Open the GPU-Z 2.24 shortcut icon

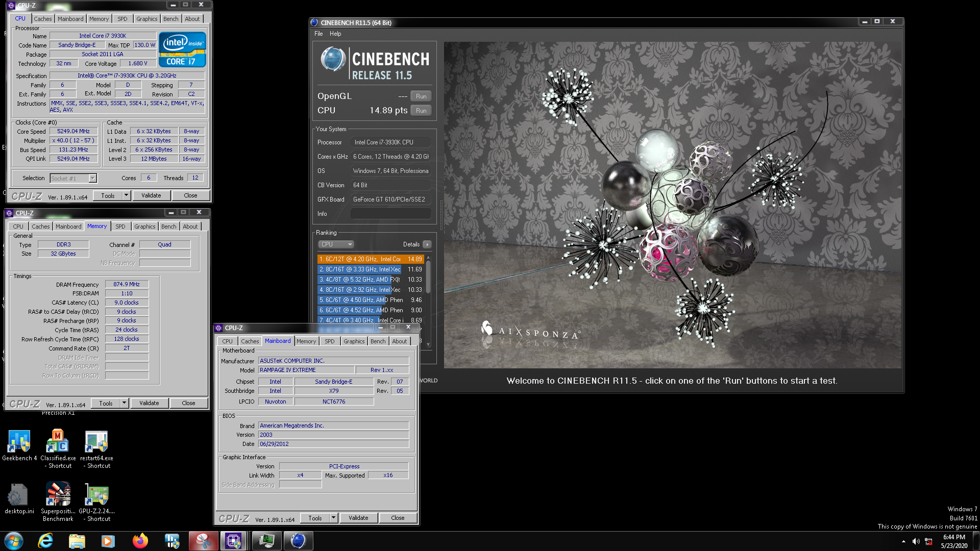coord(96,502)
